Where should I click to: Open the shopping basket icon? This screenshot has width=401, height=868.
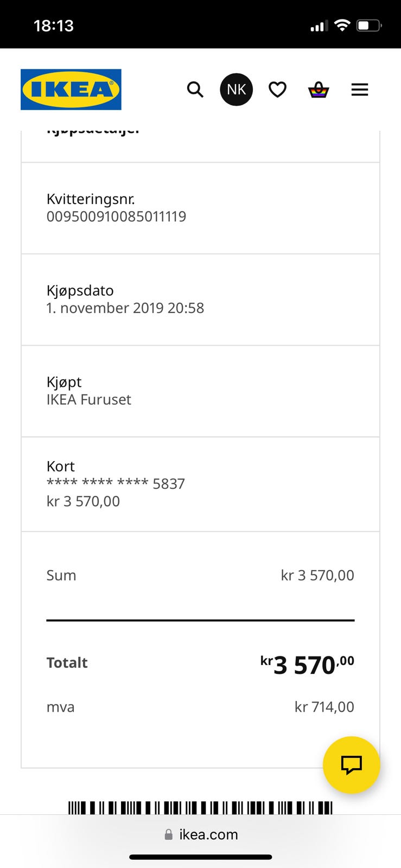click(319, 90)
